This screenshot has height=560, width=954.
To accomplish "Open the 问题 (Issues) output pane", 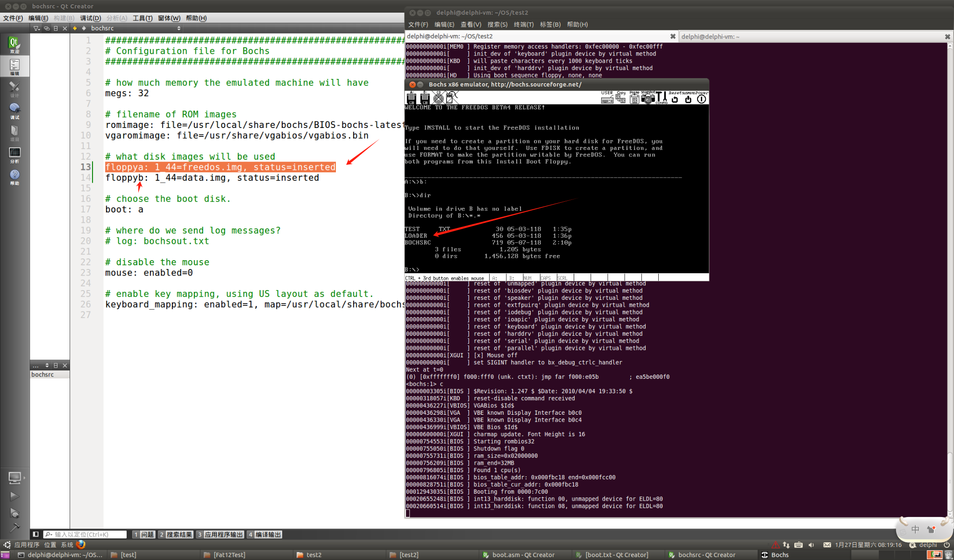I will (x=143, y=534).
